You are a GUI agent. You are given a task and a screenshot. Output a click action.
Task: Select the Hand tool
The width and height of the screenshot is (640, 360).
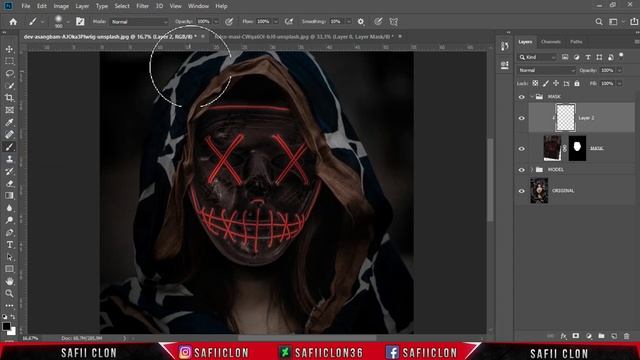pos(9,281)
